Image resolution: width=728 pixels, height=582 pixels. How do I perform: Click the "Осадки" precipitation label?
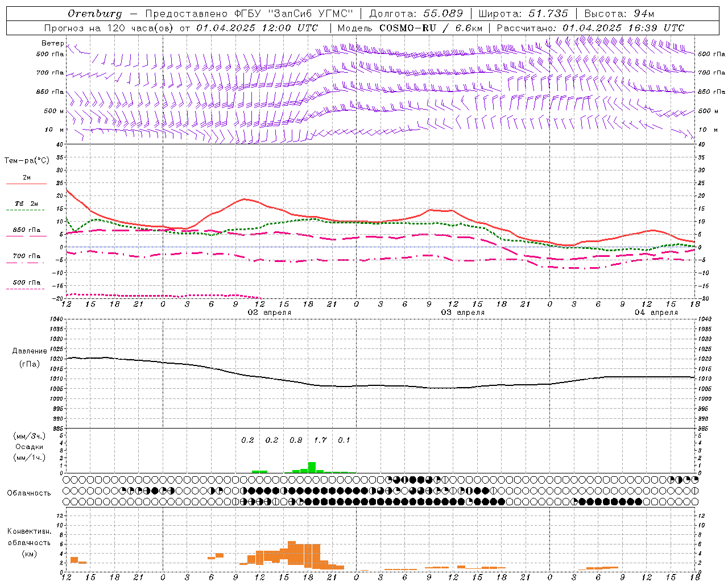point(29,447)
